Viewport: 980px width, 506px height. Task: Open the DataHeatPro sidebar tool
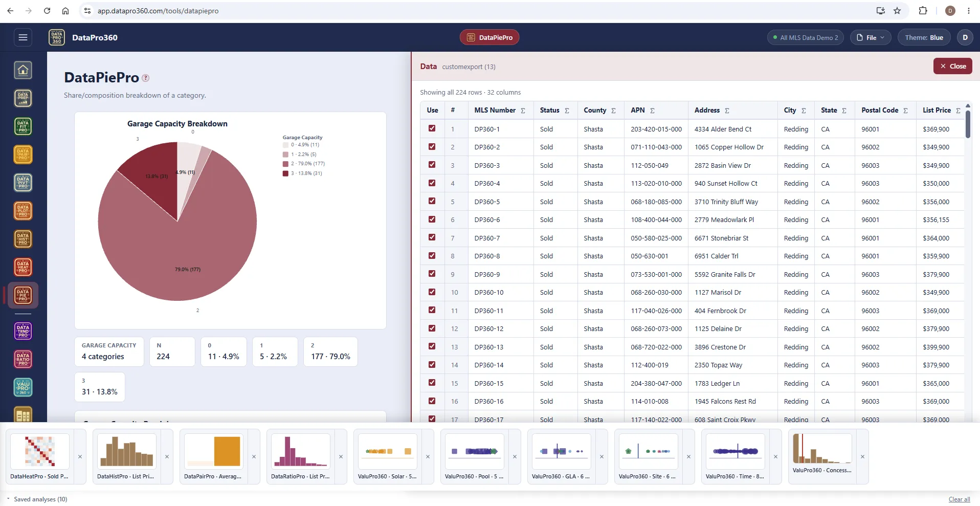point(23,267)
